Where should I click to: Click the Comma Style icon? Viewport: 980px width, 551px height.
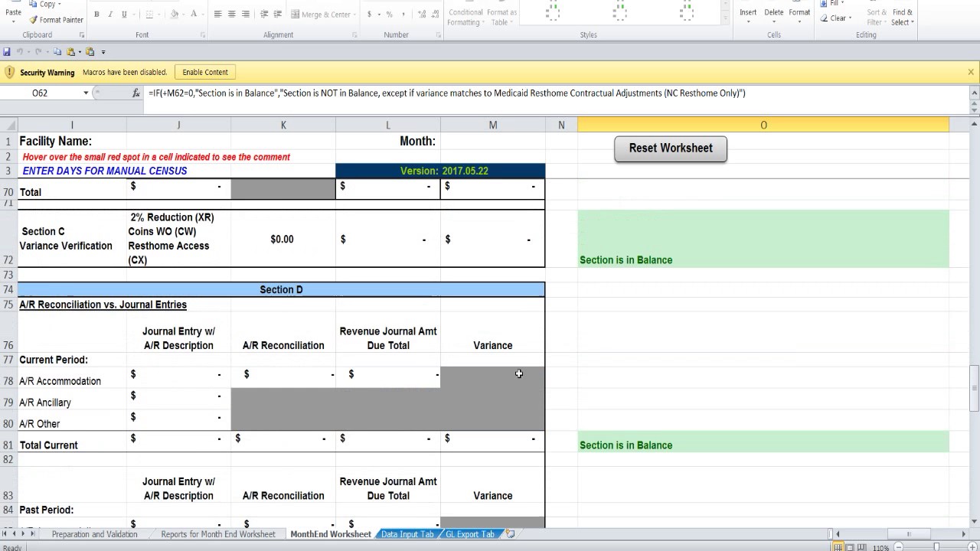click(403, 15)
